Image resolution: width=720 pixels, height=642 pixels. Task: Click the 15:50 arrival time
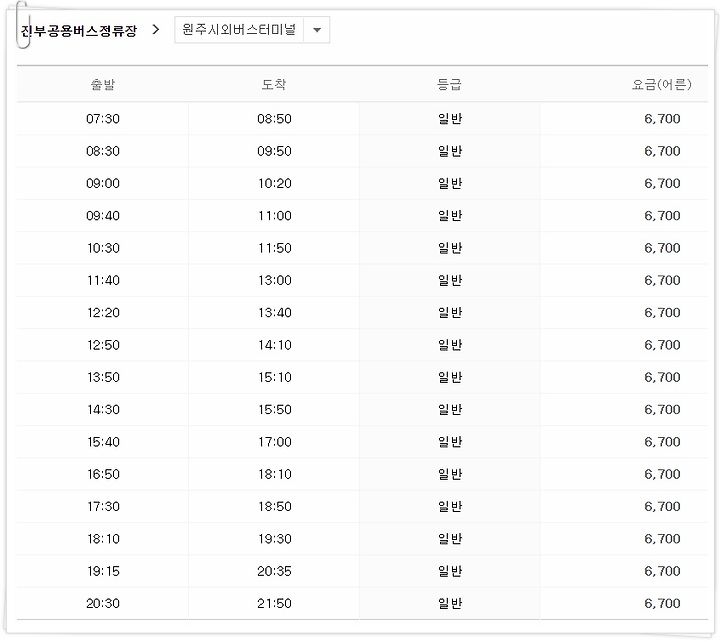274,410
